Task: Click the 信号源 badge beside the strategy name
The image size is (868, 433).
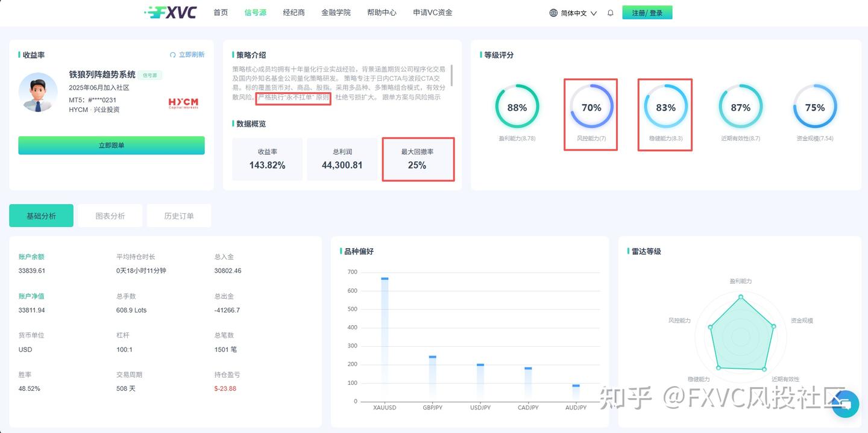Action: click(149, 75)
